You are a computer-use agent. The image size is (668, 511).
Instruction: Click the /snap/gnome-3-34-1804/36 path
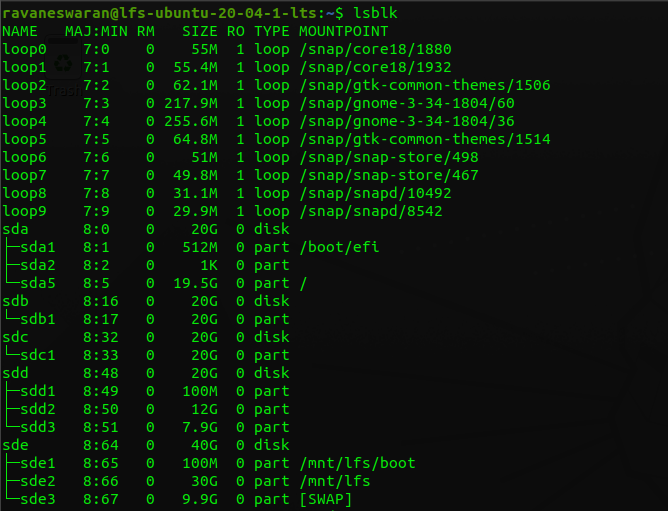coord(407,121)
